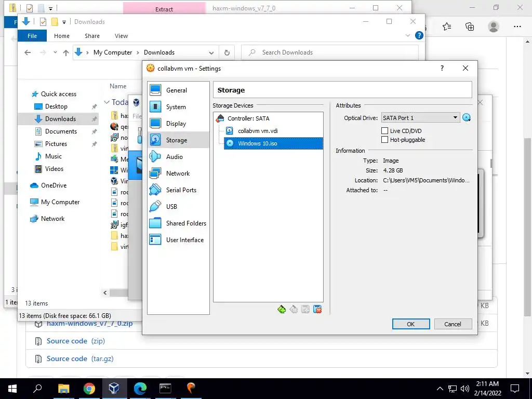Open the System settings category
The width and height of the screenshot is (532, 399).
click(x=178, y=107)
